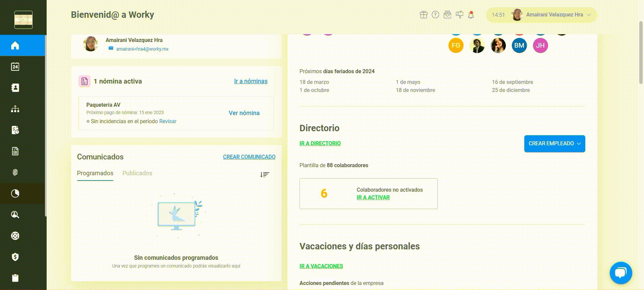The image size is (644, 290).
Task: Click the company logo in the sidebar
Action: coord(23,20)
